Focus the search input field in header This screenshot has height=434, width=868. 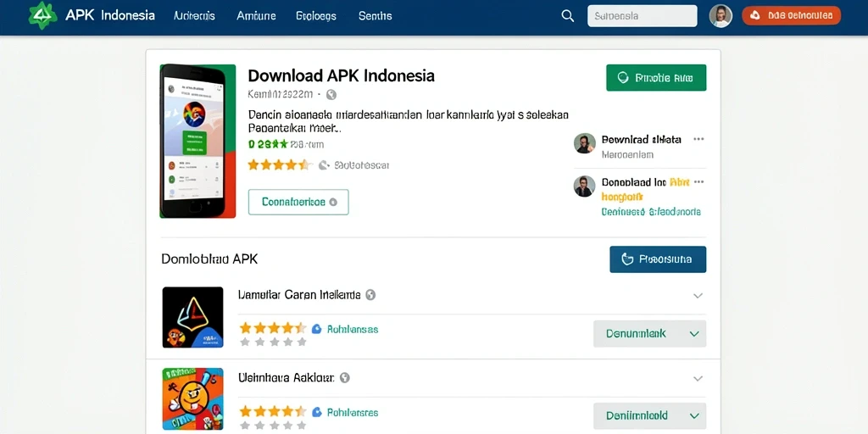pos(643,16)
